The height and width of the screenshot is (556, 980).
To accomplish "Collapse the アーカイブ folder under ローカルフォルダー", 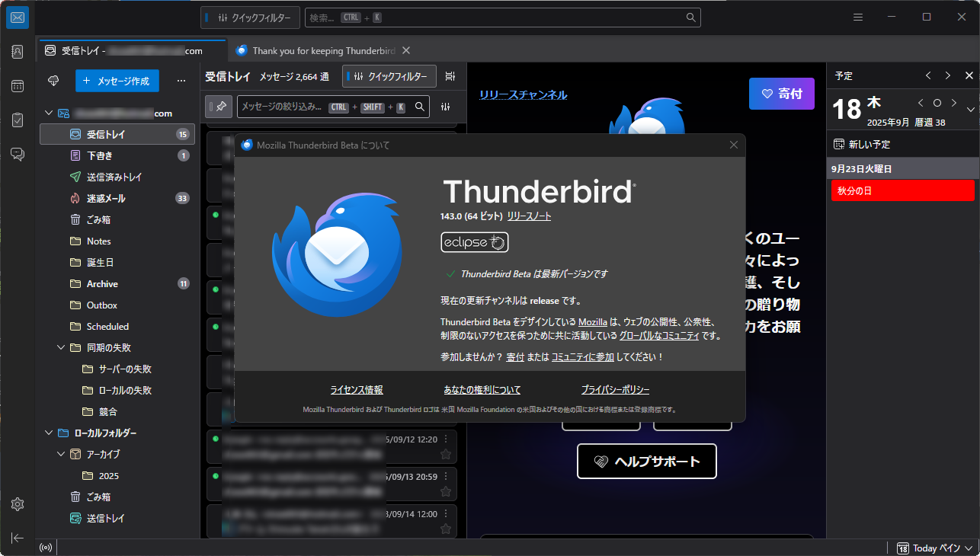I will [x=61, y=454].
